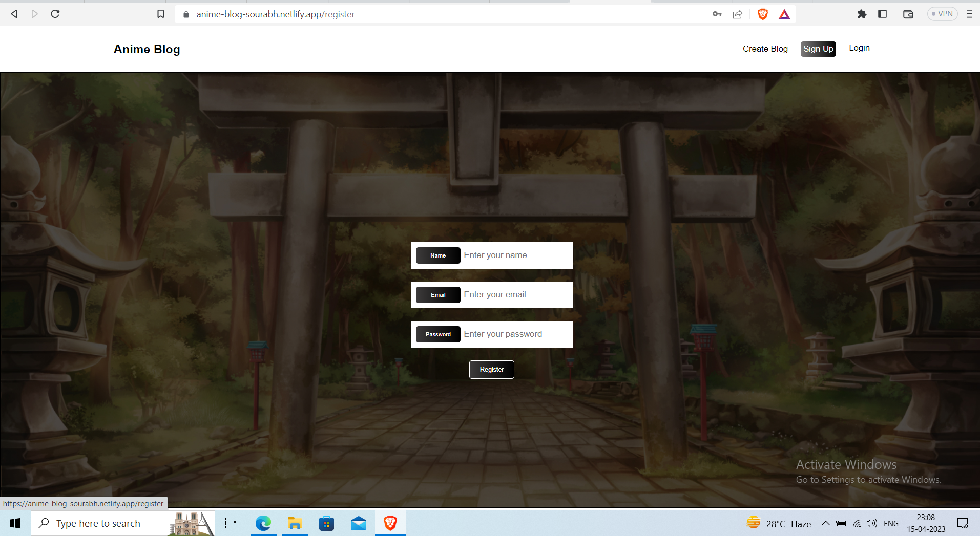Open File Explorer from the taskbar

tap(295, 523)
